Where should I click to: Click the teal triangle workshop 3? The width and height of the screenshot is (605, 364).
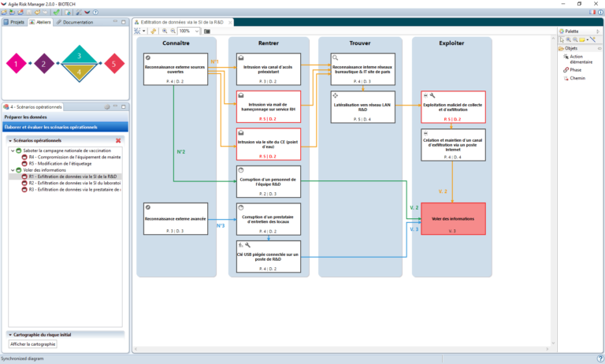click(79, 55)
